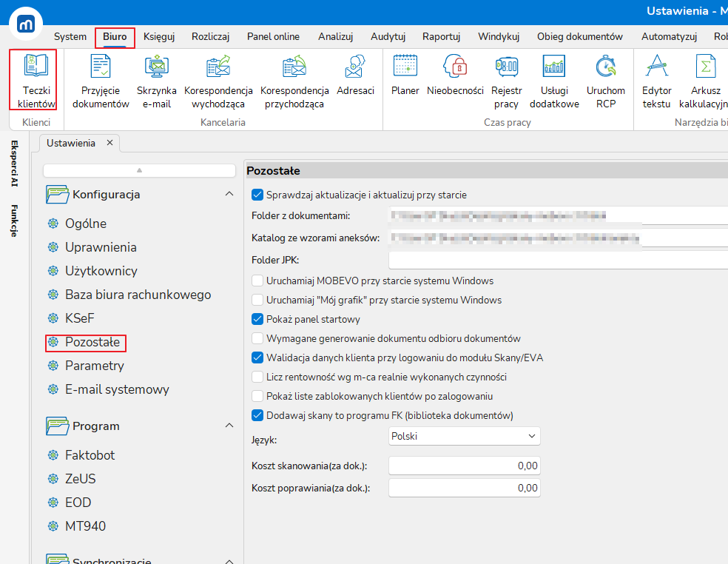Close the Ustawienia tab

coord(109,143)
